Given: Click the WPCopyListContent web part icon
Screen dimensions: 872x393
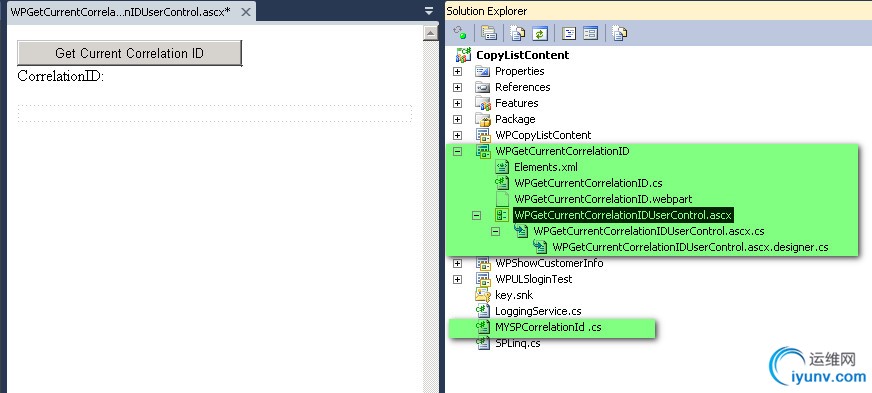Looking at the screenshot, I should click(482, 135).
